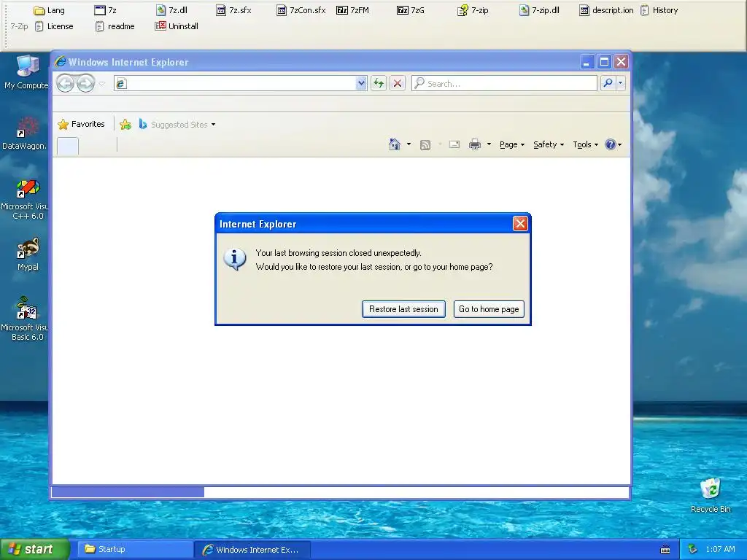Select Microsoft Visual Basic 6.0 shortcut
This screenshot has width=747, height=560.
[25, 319]
